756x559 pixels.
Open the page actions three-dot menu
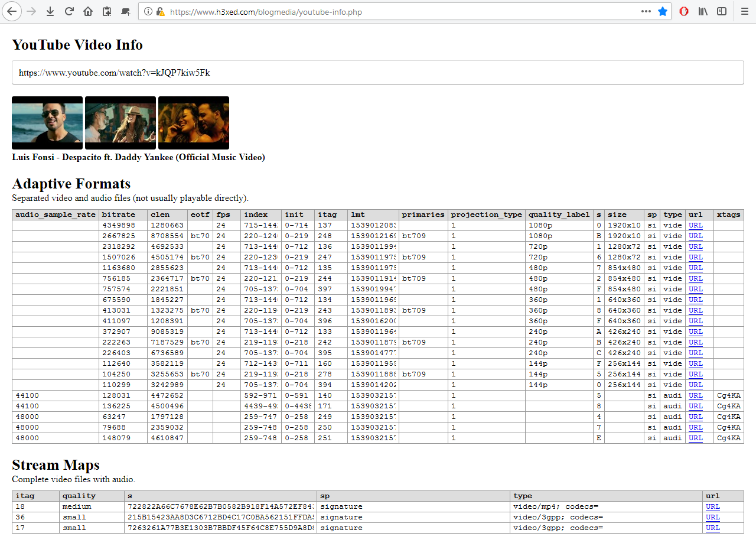pos(646,11)
